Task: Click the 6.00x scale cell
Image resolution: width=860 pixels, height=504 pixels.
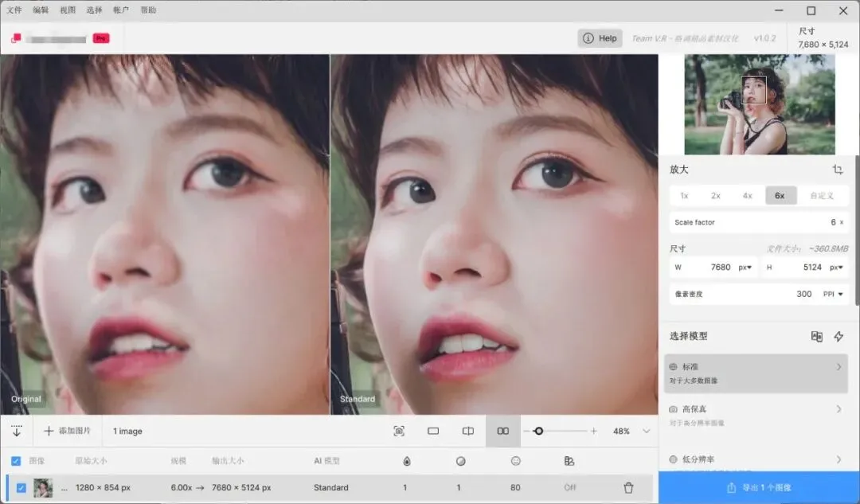Action: [x=182, y=487]
